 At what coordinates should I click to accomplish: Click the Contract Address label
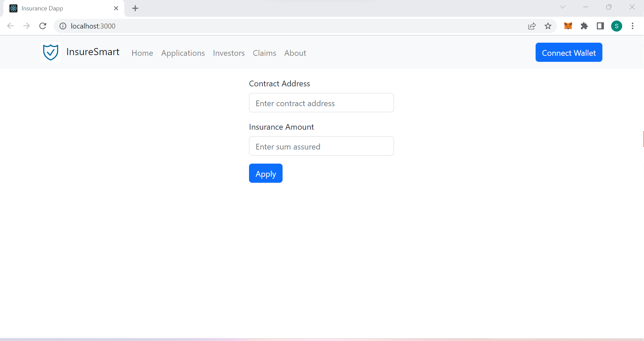[x=280, y=84]
